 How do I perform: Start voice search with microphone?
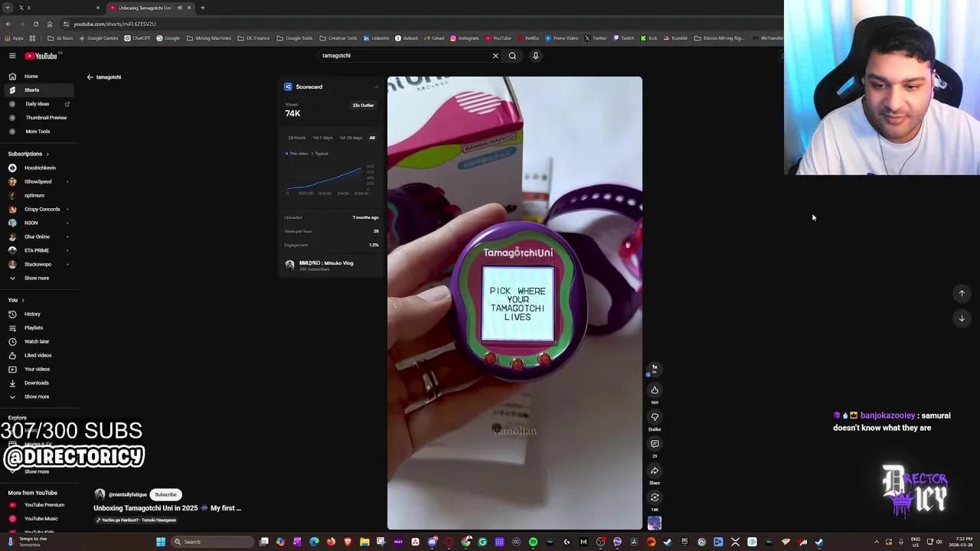pos(536,56)
